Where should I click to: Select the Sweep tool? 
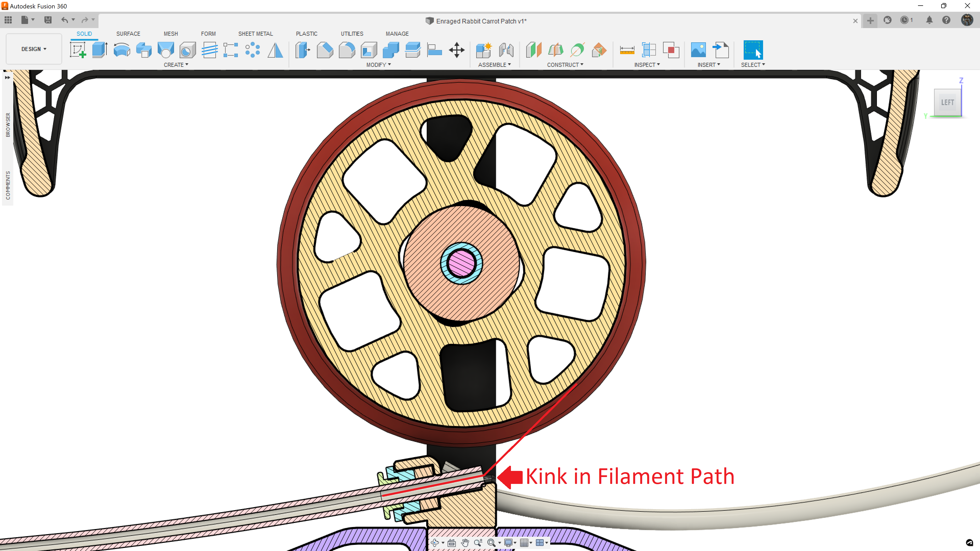pyautogui.click(x=144, y=50)
